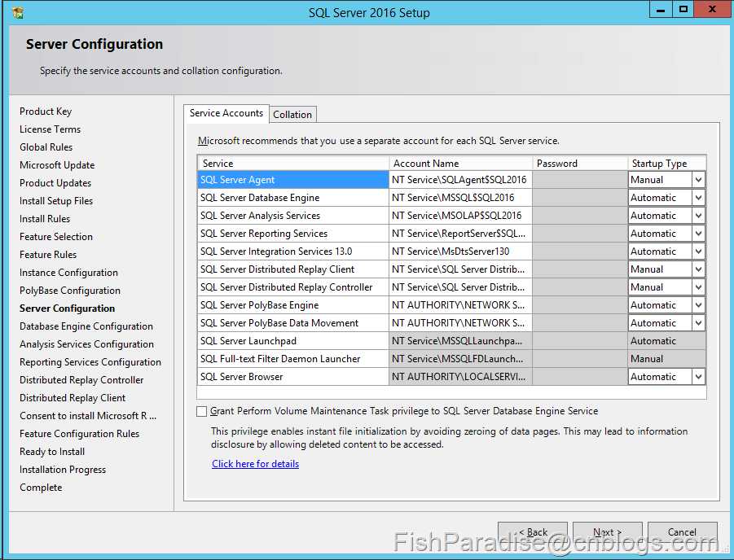The width and height of the screenshot is (734, 560).
Task: Select SQL Server Launchpad row
Action: [293, 341]
